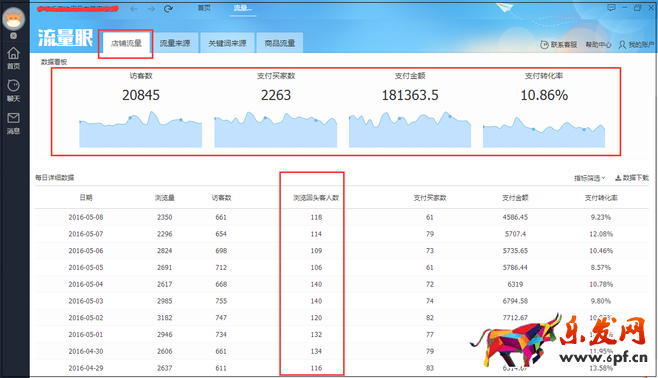Screen dimensions: 658x378
Task: Click the 我的账户 person icon
Action: click(622, 44)
